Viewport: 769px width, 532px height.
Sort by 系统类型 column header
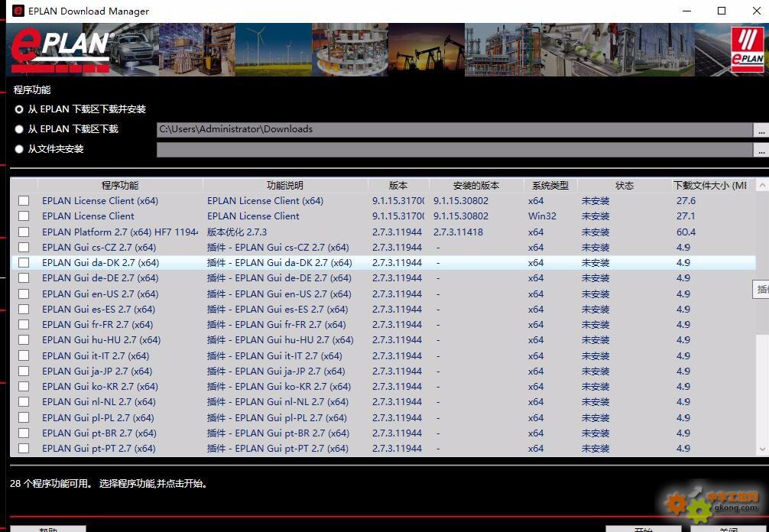point(550,185)
